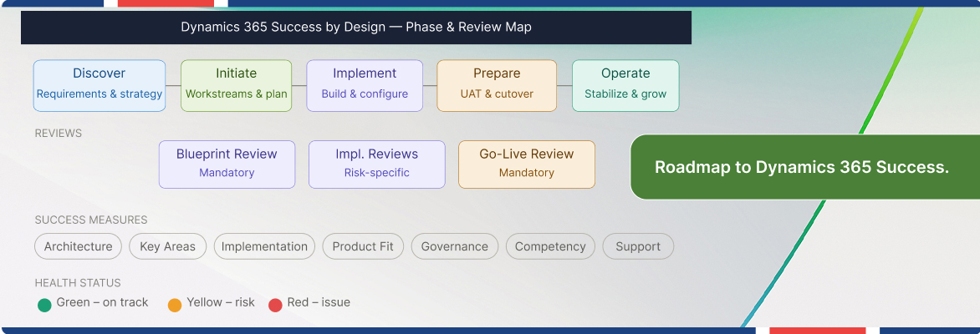Pick the Competency pill
This screenshot has width=980, height=334.
[550, 246]
